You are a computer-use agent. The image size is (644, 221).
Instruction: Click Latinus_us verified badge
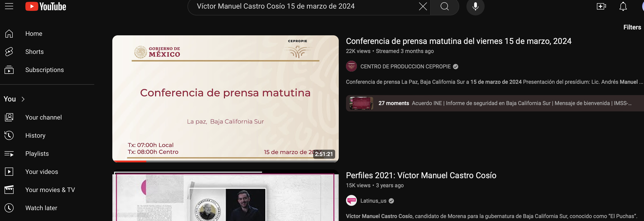(391, 201)
